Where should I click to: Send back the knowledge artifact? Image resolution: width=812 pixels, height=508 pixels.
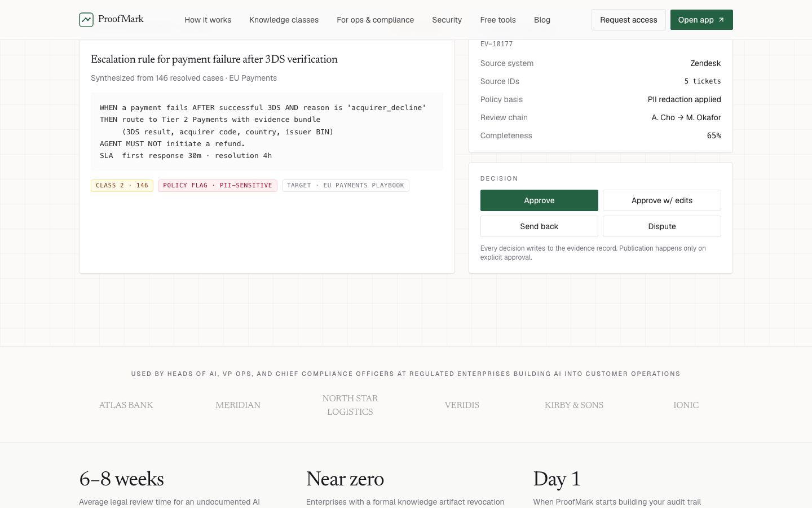pyautogui.click(x=539, y=226)
